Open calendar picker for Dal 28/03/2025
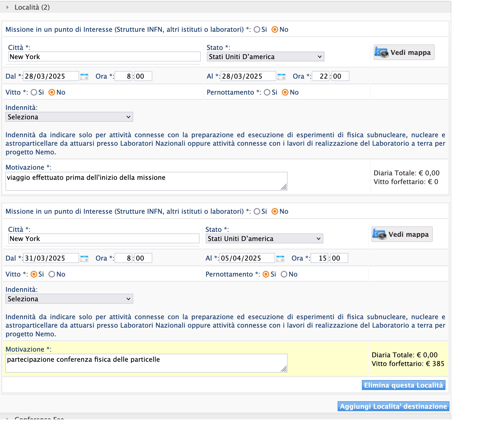The width and height of the screenshot is (504, 426). tap(84, 77)
